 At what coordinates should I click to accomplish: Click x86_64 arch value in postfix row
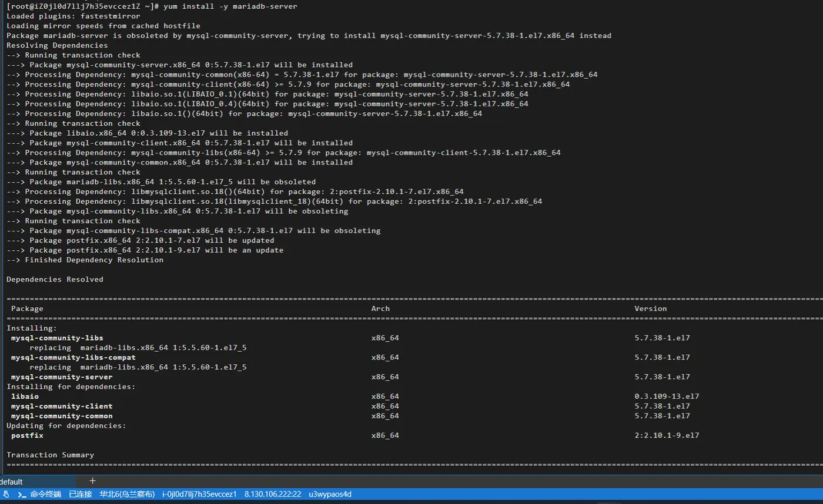[x=385, y=435]
